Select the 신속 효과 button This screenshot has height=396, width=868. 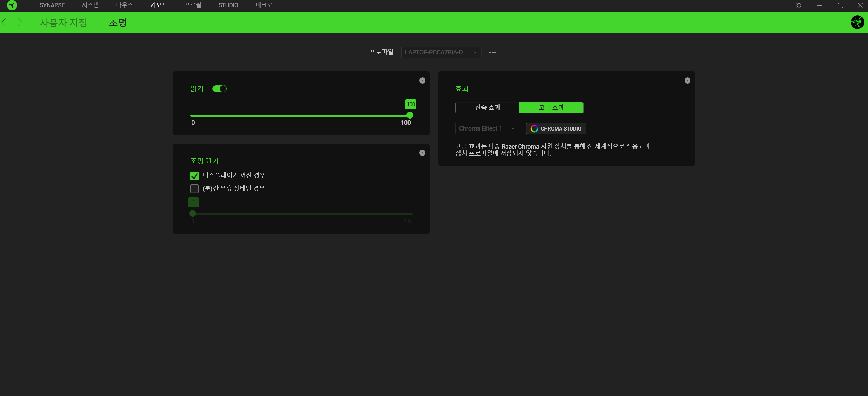pos(487,108)
